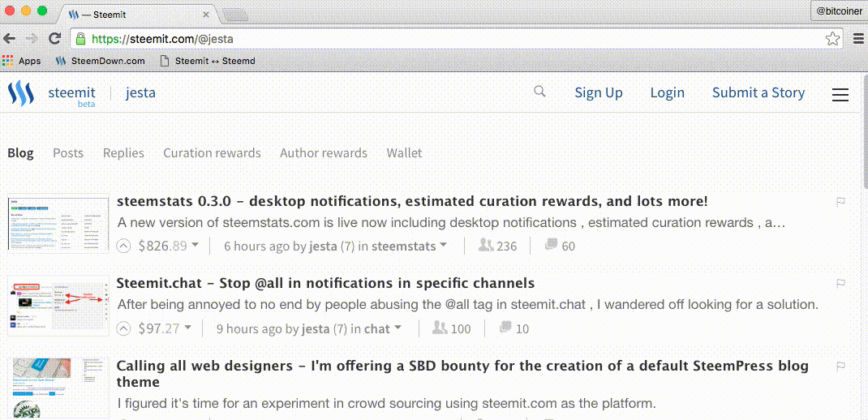Open the Calling all web designers post title

[462, 374]
